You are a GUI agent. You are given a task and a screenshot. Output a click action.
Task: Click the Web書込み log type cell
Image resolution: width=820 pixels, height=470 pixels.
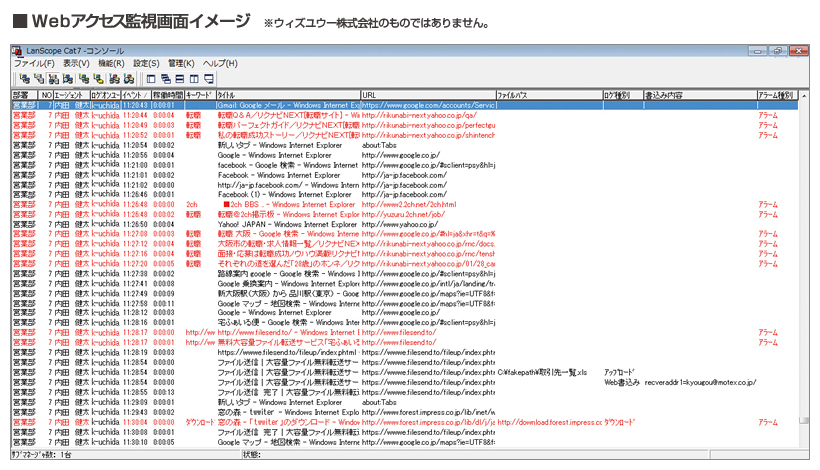pos(622,382)
